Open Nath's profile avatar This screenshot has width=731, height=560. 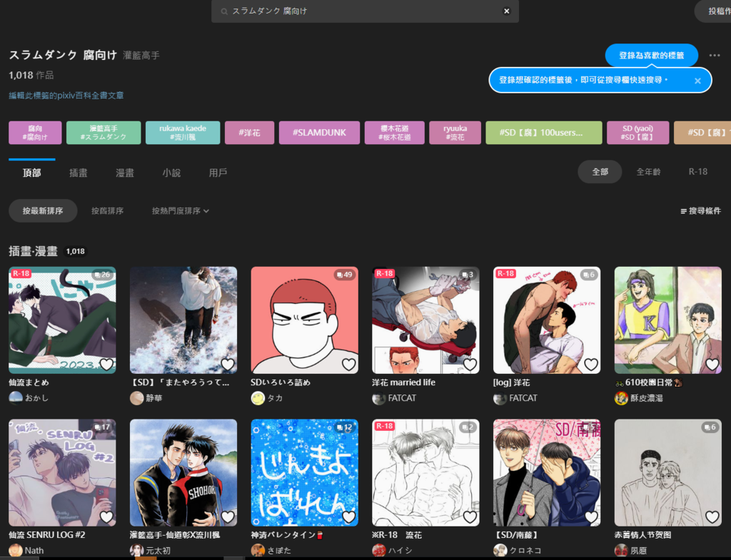[x=16, y=551]
